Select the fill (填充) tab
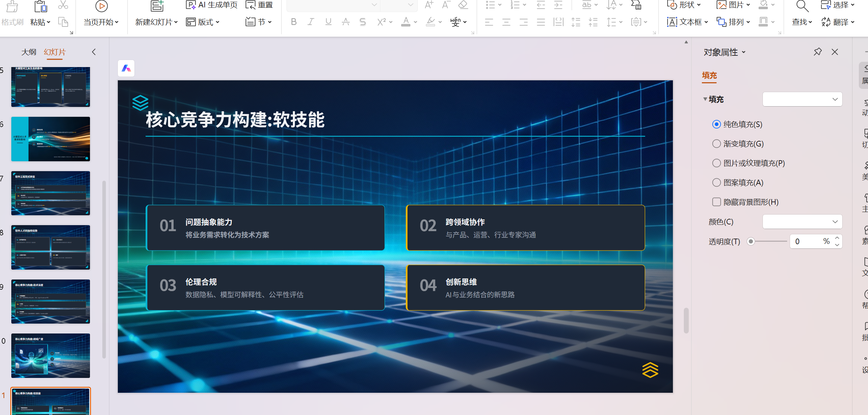The width and height of the screenshot is (868, 415). coord(709,76)
